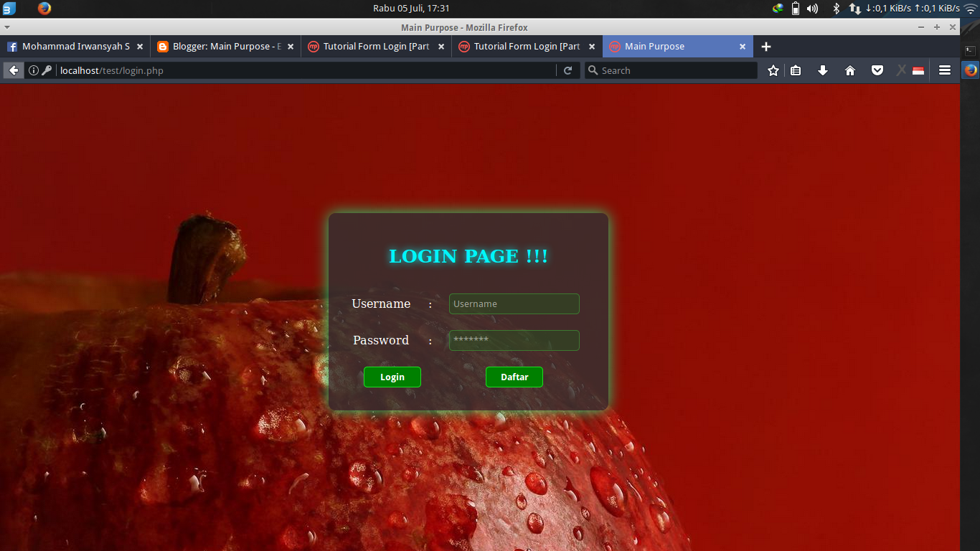Open the Firefox hamburger menu
Screen dimensions: 980x551
pyautogui.click(x=945, y=70)
